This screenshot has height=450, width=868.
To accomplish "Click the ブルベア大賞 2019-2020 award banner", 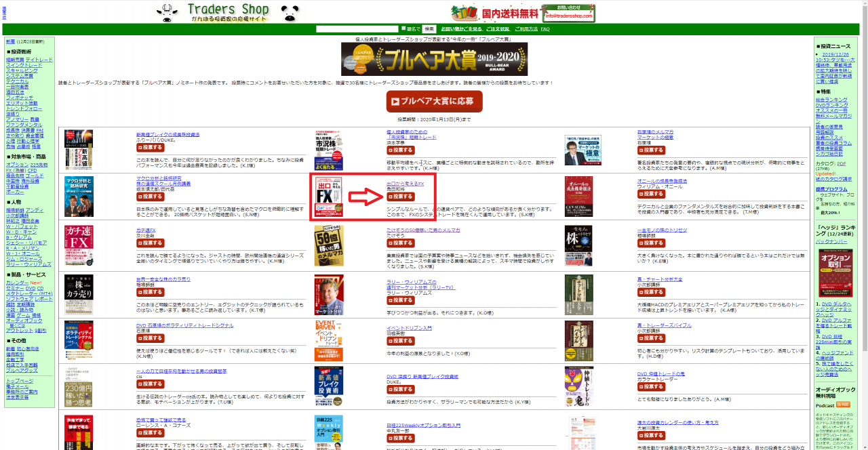I will (x=434, y=60).
